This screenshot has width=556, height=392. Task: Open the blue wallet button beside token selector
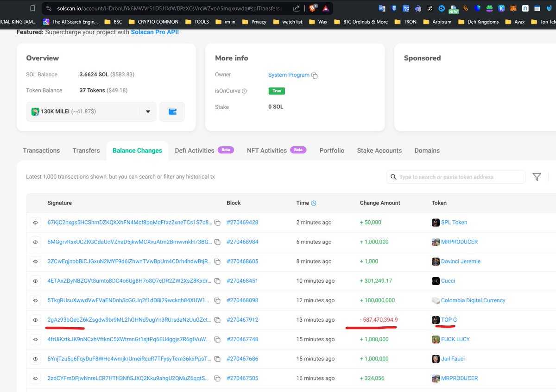pos(172,112)
